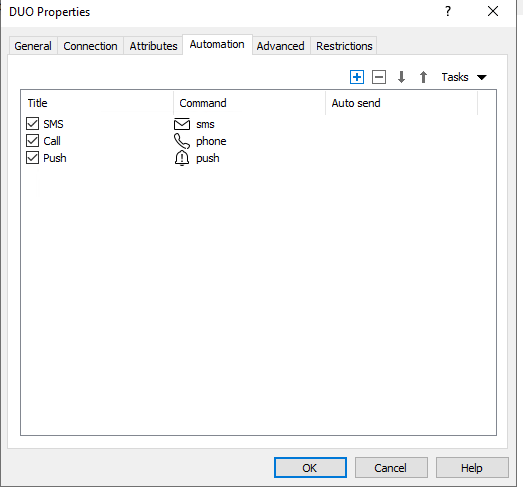Click the blue plus add task icon

(x=357, y=77)
